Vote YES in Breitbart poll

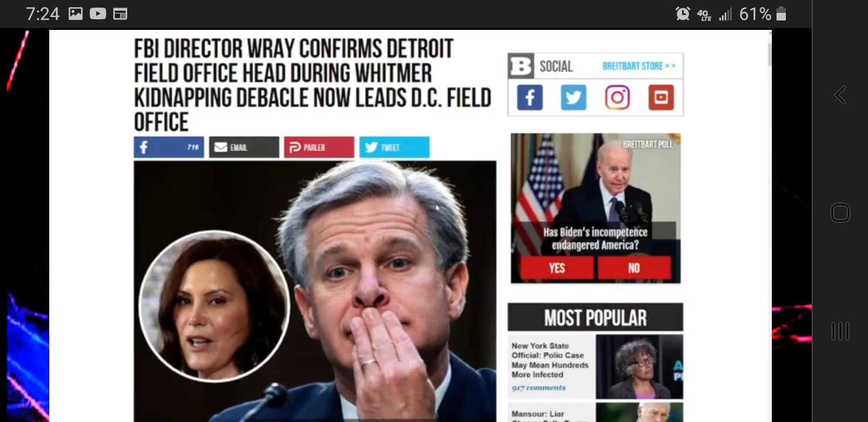[x=557, y=268]
